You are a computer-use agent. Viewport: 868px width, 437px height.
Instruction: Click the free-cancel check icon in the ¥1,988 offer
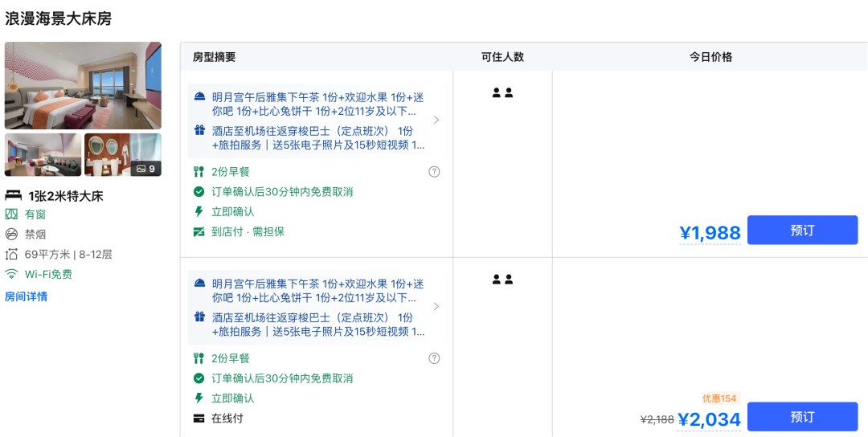pyautogui.click(x=199, y=192)
